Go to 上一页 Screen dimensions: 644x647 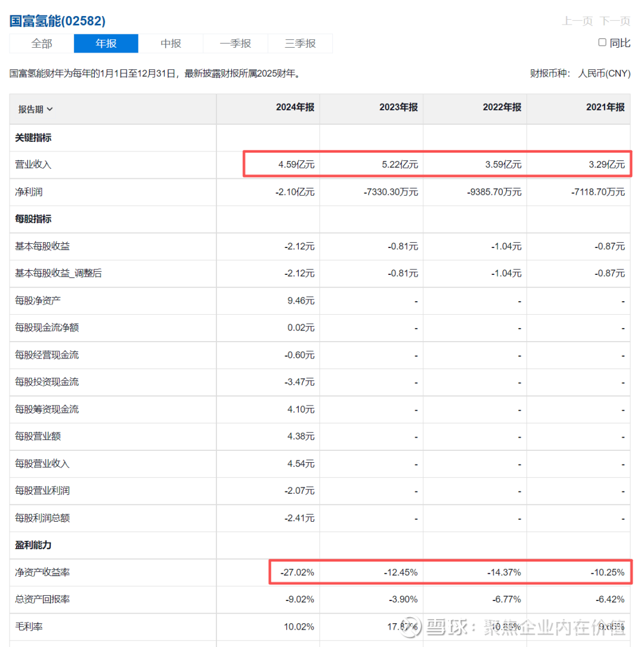point(577,21)
